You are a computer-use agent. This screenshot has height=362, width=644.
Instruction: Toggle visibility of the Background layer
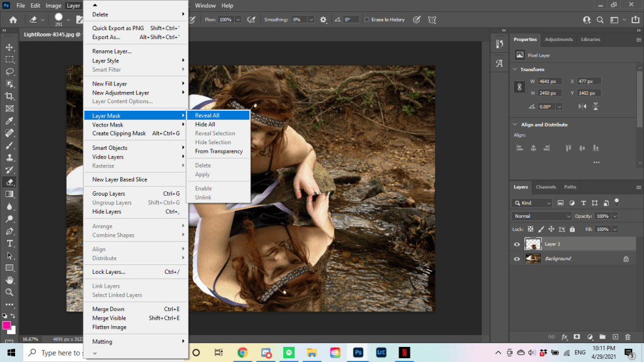click(517, 259)
